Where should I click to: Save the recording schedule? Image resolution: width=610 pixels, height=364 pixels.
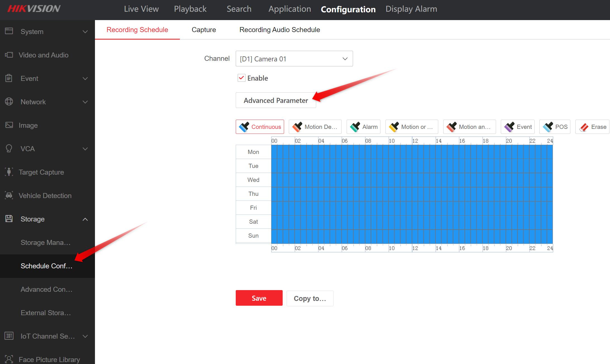pyautogui.click(x=259, y=298)
